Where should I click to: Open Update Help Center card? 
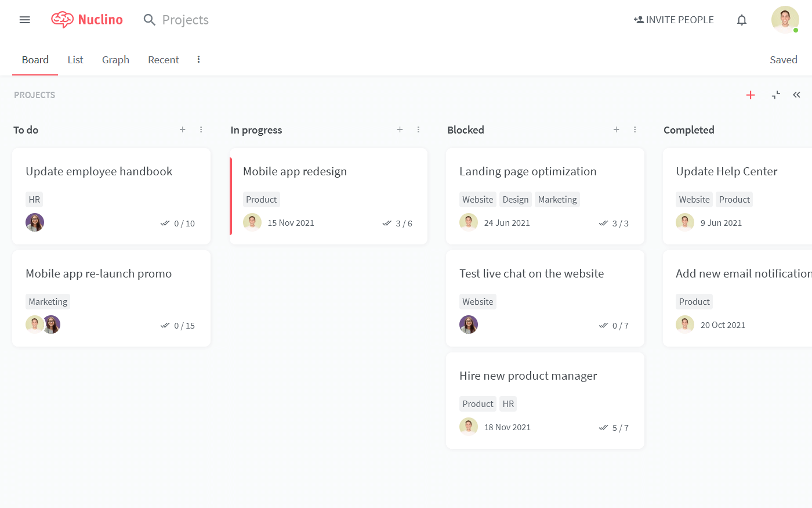pyautogui.click(x=737, y=196)
